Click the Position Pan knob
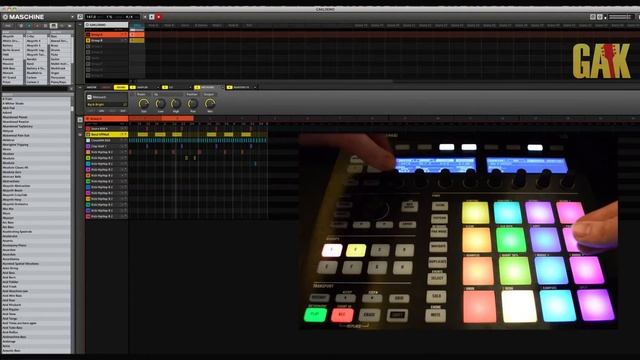The height and width of the screenshot is (360, 640). tap(193, 104)
